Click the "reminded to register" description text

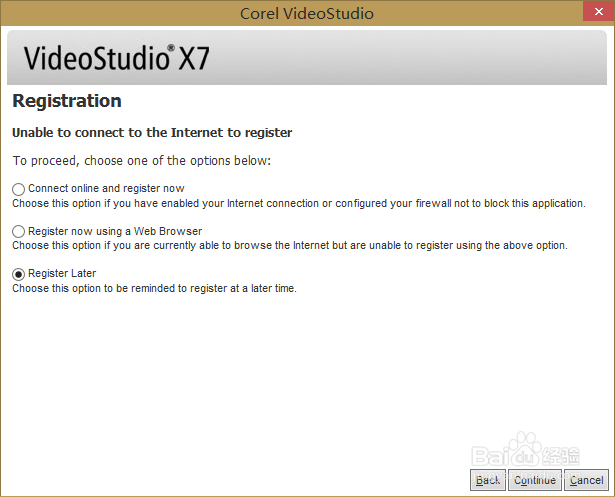(x=154, y=288)
